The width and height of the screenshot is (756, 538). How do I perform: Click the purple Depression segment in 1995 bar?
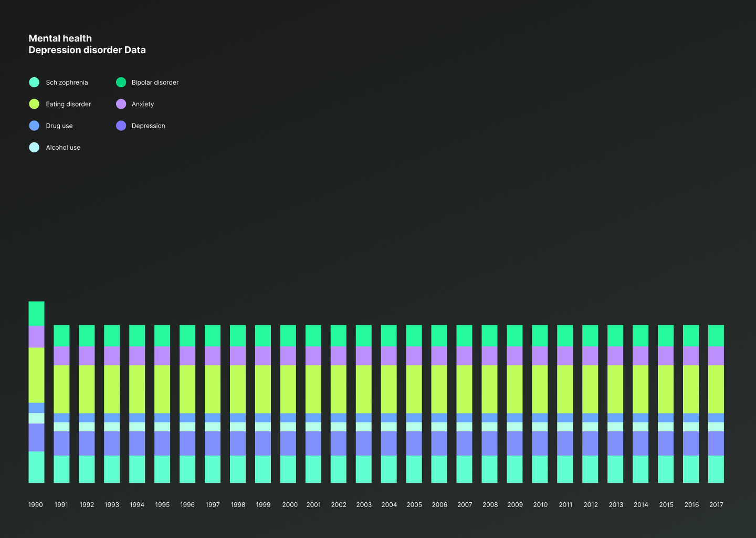coord(162,443)
